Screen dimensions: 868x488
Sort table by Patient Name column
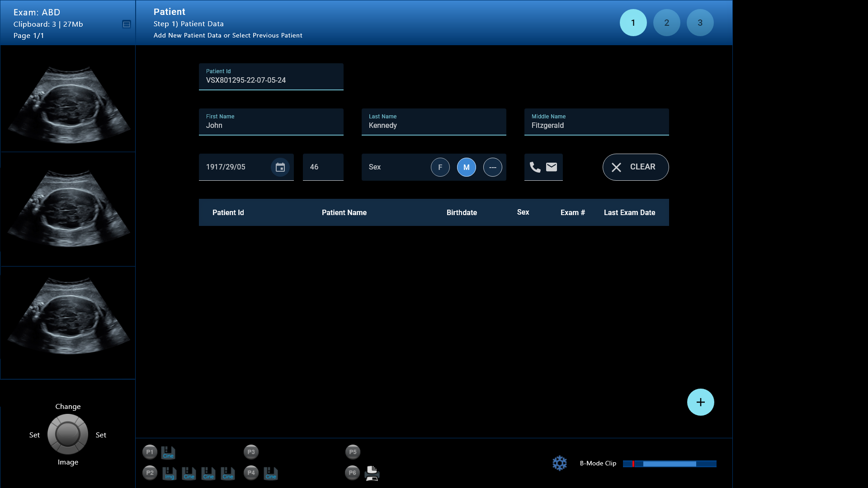pyautogui.click(x=344, y=212)
